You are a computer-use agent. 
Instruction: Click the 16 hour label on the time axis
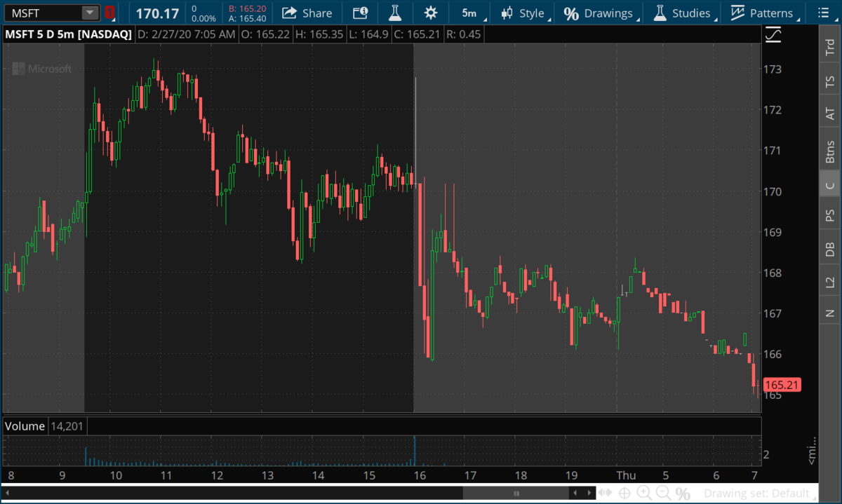(x=419, y=476)
